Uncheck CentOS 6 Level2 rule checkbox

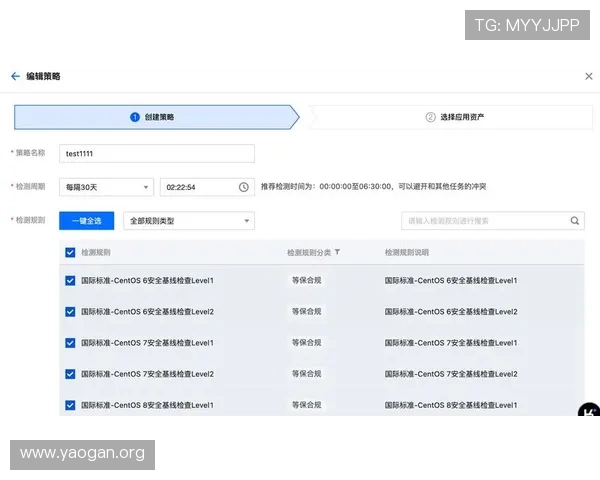pyautogui.click(x=70, y=312)
